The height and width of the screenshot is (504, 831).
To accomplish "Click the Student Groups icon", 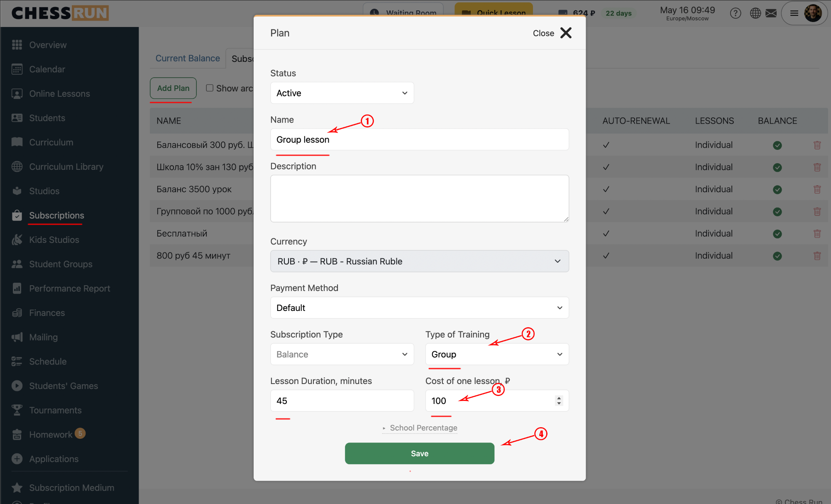I will pos(17,264).
